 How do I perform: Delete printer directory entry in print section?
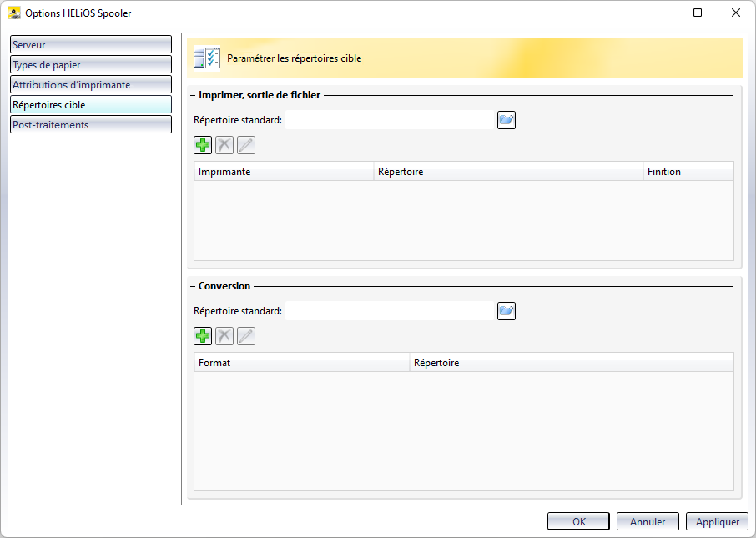(224, 145)
